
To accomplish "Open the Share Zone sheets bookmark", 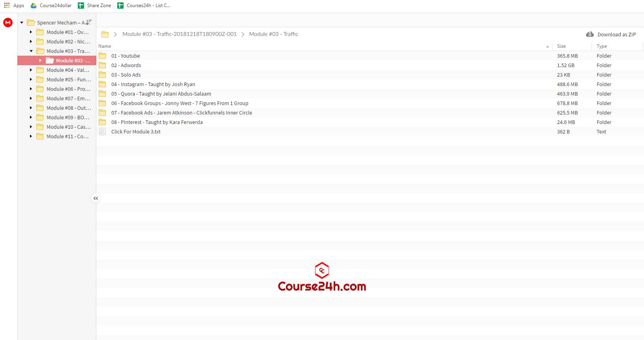I will (x=94, y=6).
